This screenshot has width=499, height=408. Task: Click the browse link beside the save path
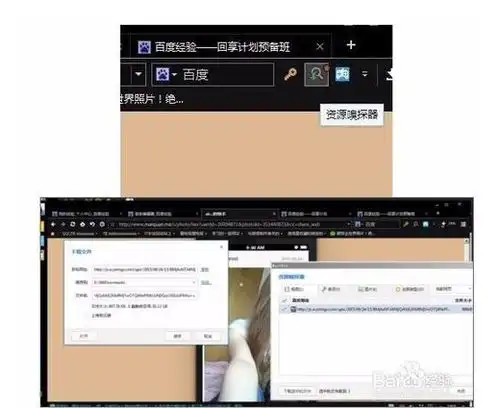pyautogui.click(x=206, y=282)
